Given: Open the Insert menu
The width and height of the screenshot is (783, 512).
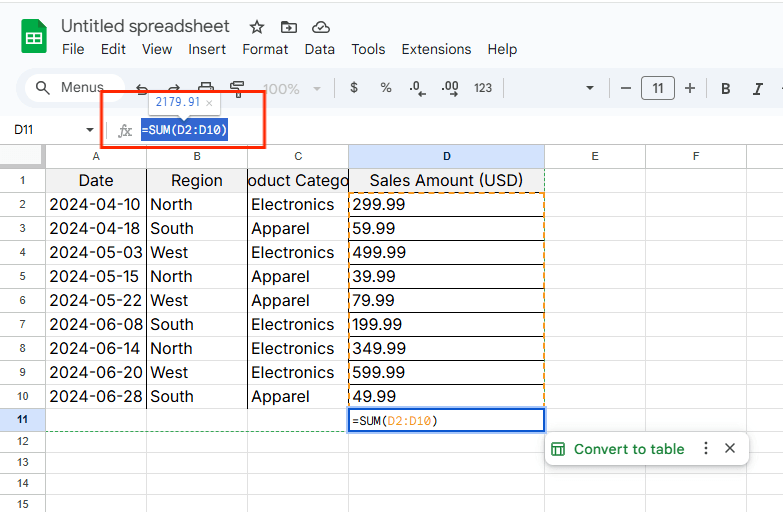Looking at the screenshot, I should click(x=207, y=49).
